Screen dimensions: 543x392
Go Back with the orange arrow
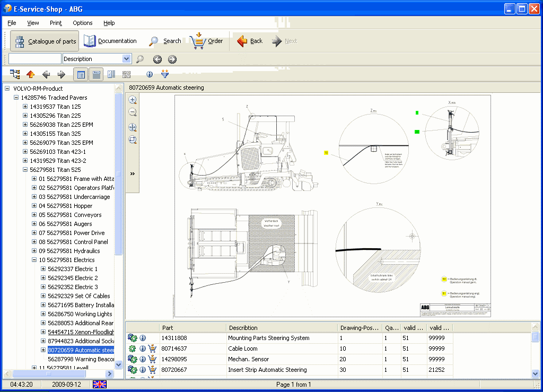pos(250,41)
